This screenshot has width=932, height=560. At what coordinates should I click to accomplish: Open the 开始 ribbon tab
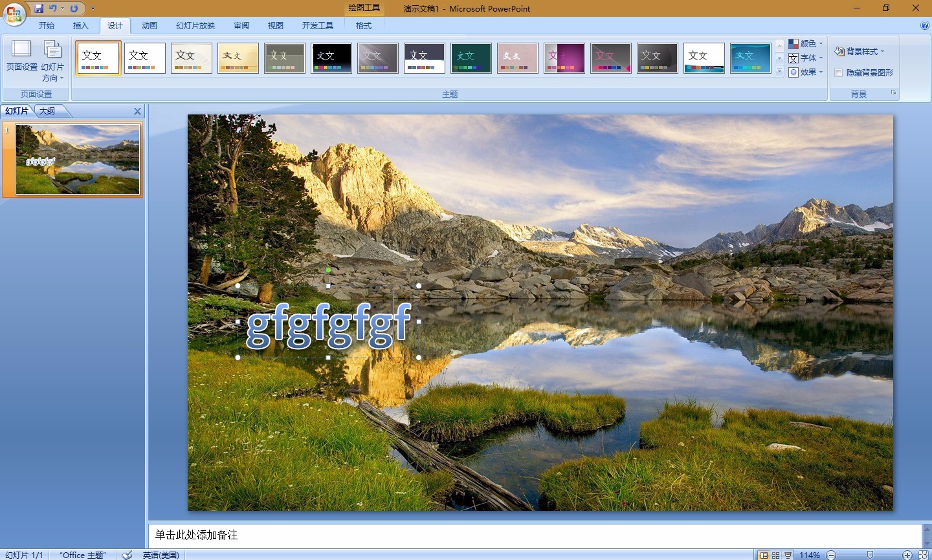coord(47,26)
